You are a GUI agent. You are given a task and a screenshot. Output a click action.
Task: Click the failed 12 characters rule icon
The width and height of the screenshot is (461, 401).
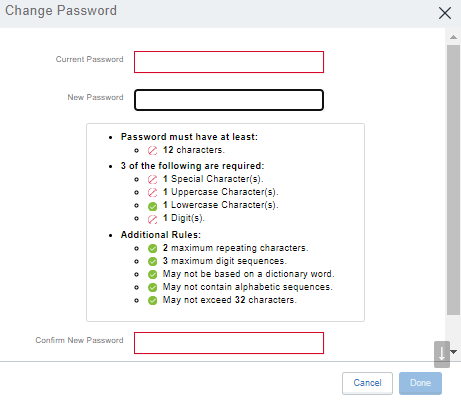pyautogui.click(x=152, y=151)
